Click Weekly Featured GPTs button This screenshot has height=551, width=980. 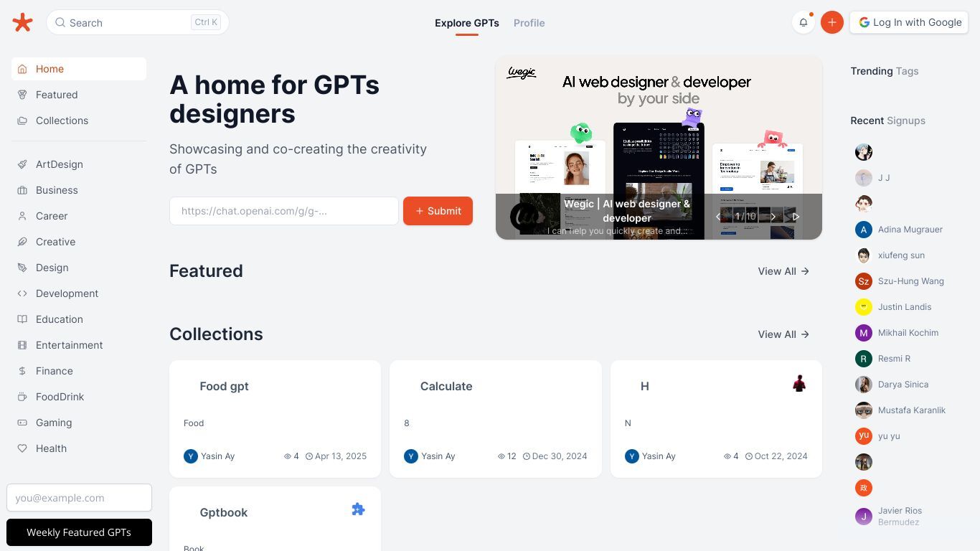(x=79, y=532)
